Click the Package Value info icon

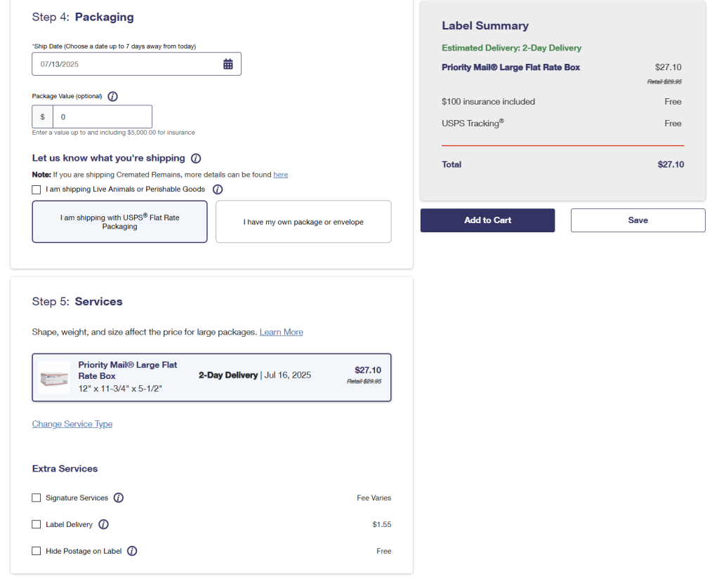pyautogui.click(x=112, y=96)
